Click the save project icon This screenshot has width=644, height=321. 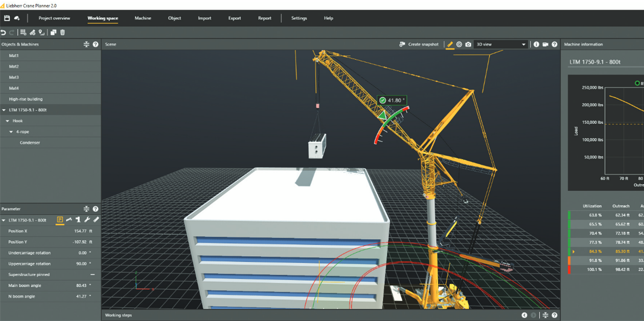tap(7, 18)
